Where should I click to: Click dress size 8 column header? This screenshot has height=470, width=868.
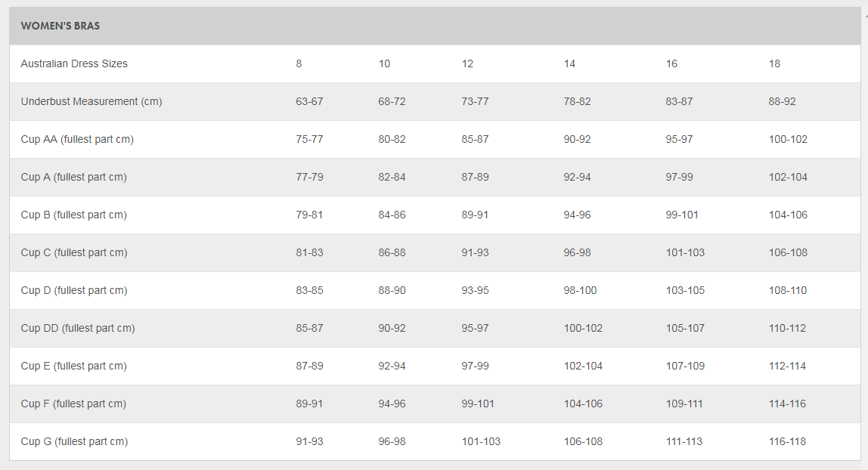click(299, 63)
